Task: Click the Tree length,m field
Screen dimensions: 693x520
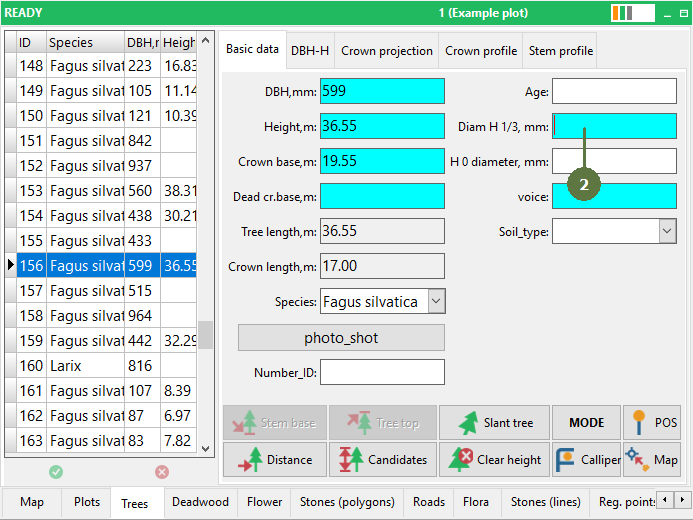Action: coord(382,231)
